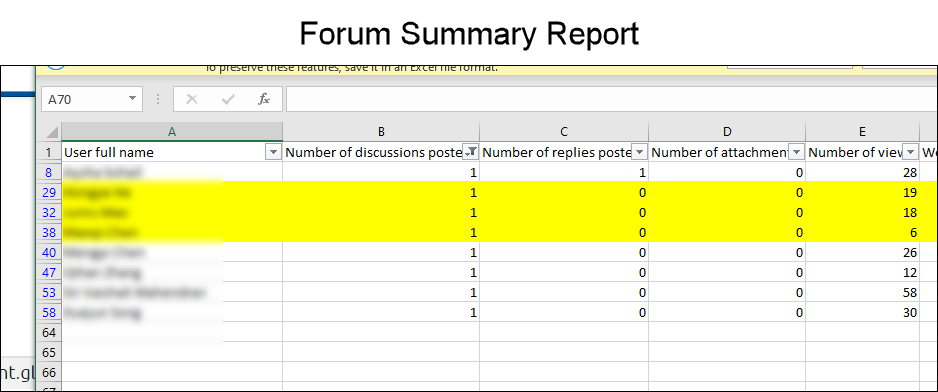The width and height of the screenshot is (938, 392).
Task: Click highlighted views cell showing 19
Action: click(862, 192)
